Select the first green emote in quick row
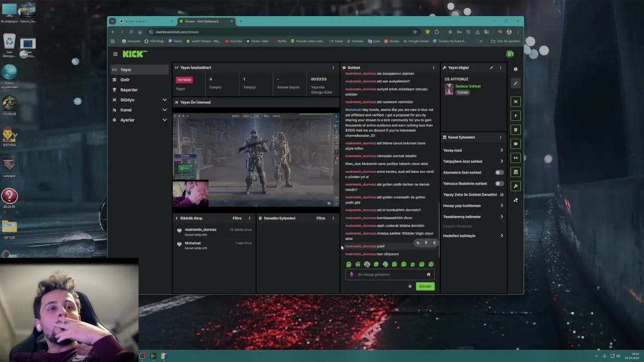The image size is (644, 362). 349,264
